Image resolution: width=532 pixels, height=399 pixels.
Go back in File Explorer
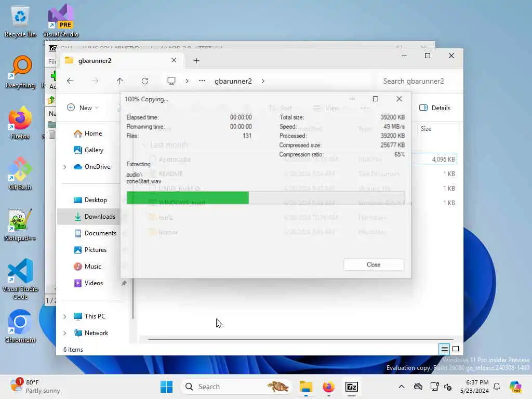coord(70,81)
